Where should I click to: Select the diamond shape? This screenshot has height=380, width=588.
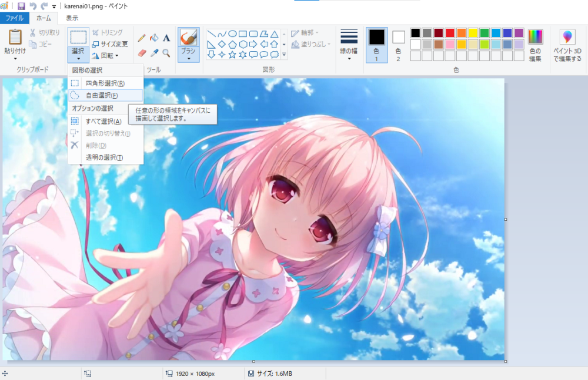222,45
